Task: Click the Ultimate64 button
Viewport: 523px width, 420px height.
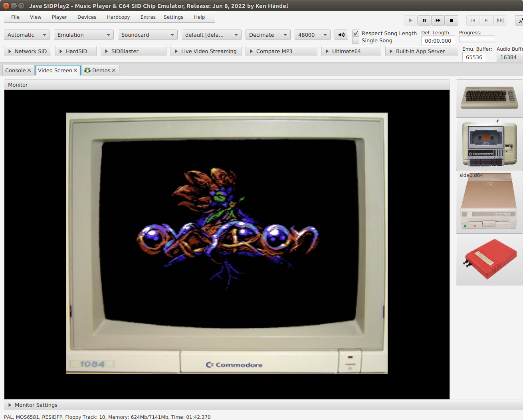Action: tap(351, 51)
